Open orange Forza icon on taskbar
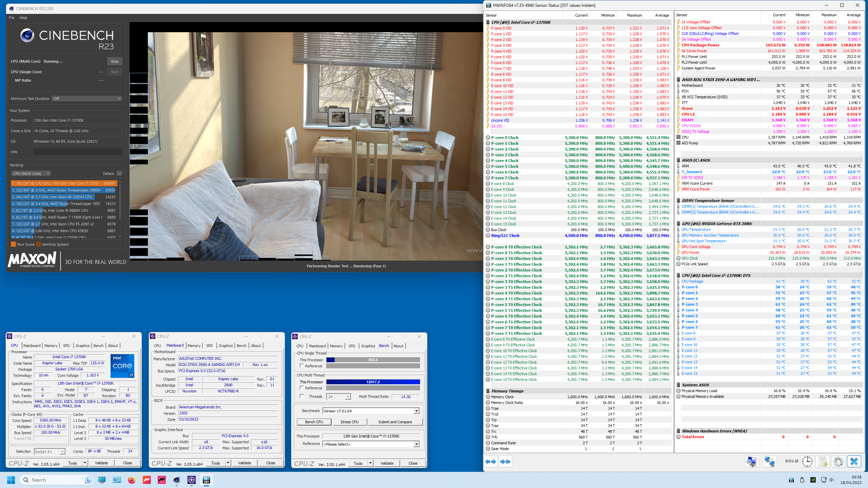 (147, 480)
